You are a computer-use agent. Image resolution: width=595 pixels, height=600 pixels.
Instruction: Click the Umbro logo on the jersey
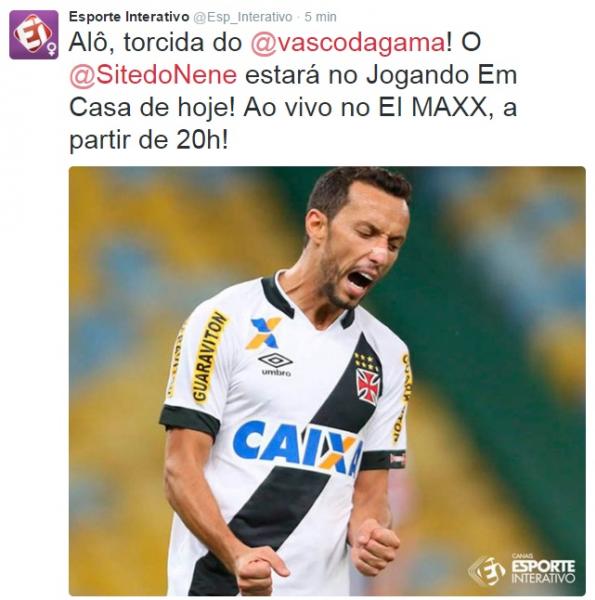[276, 364]
